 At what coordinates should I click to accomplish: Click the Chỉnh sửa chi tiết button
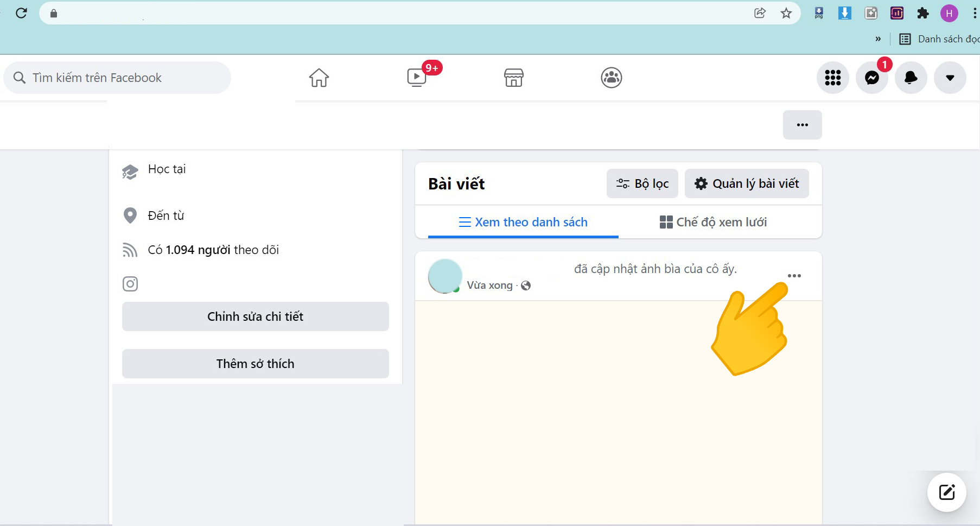(255, 316)
